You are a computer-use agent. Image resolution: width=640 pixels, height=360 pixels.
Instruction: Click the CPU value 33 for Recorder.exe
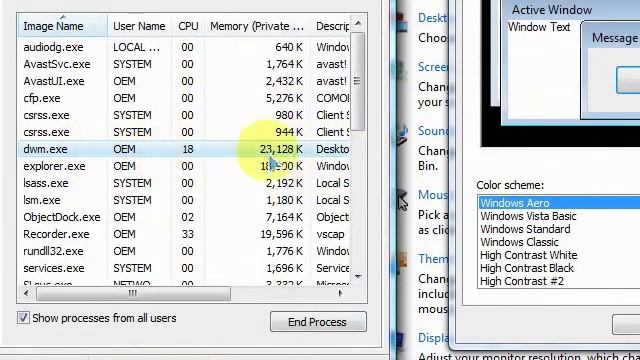point(188,234)
